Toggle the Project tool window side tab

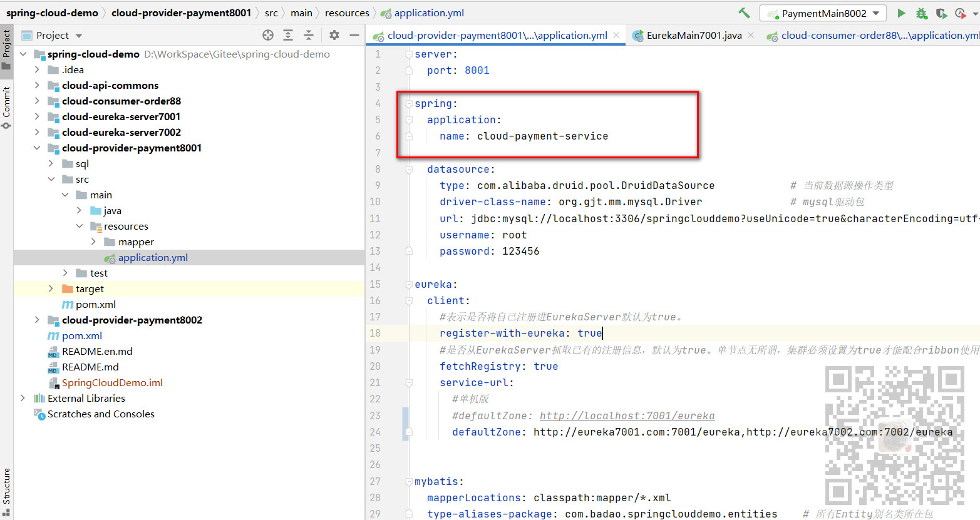pyautogui.click(x=6, y=50)
